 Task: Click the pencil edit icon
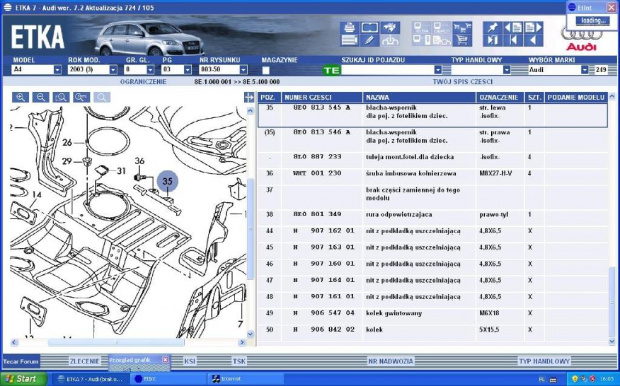pos(369,40)
